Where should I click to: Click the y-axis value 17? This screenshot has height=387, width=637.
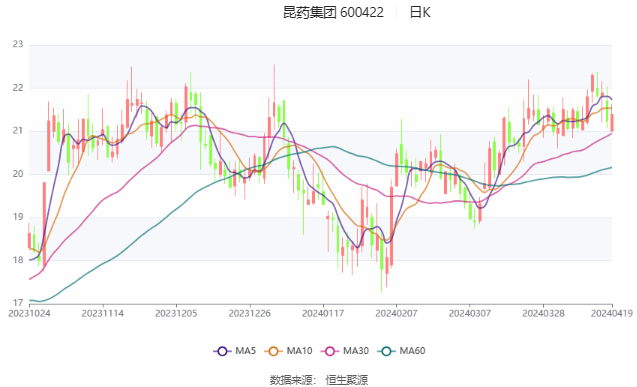tap(18, 303)
